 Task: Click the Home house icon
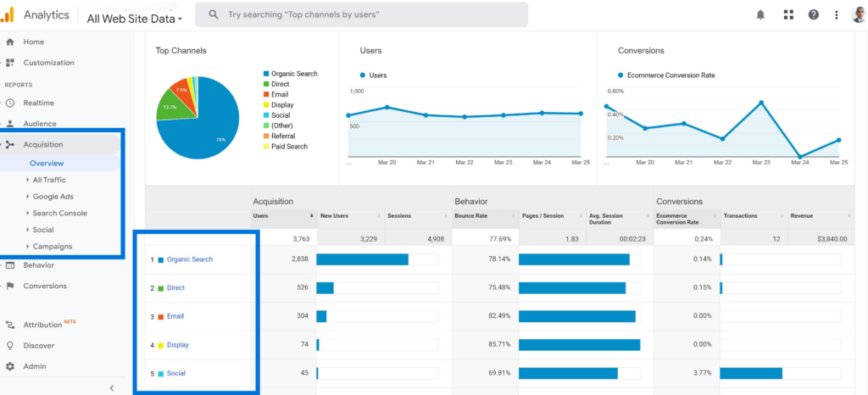(x=9, y=42)
